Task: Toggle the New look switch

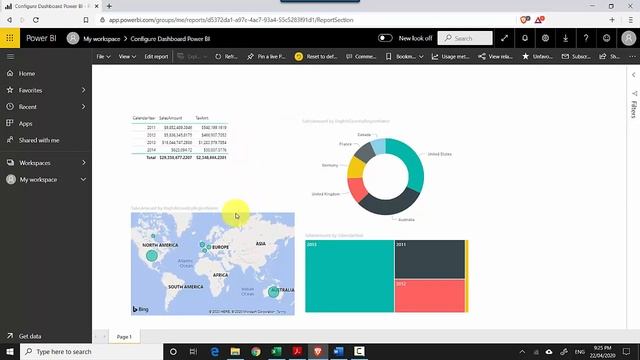Action: point(385,38)
